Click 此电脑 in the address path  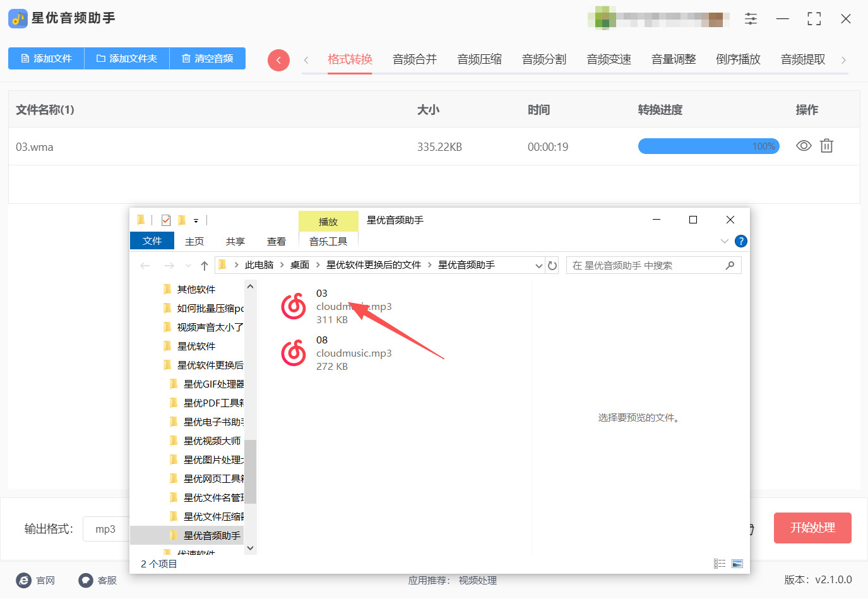click(x=259, y=265)
